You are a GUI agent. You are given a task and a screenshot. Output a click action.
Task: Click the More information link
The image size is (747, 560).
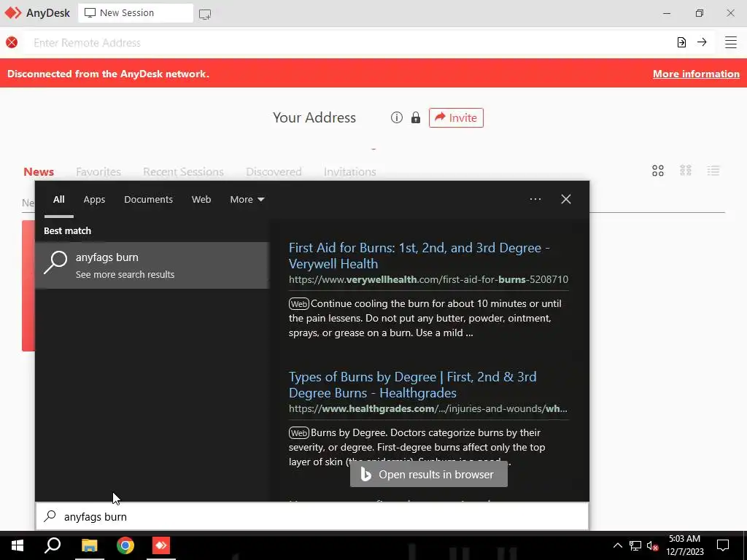coord(696,74)
